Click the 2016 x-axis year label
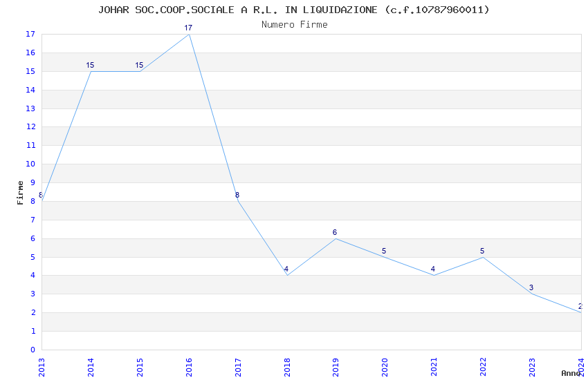 [x=189, y=368]
